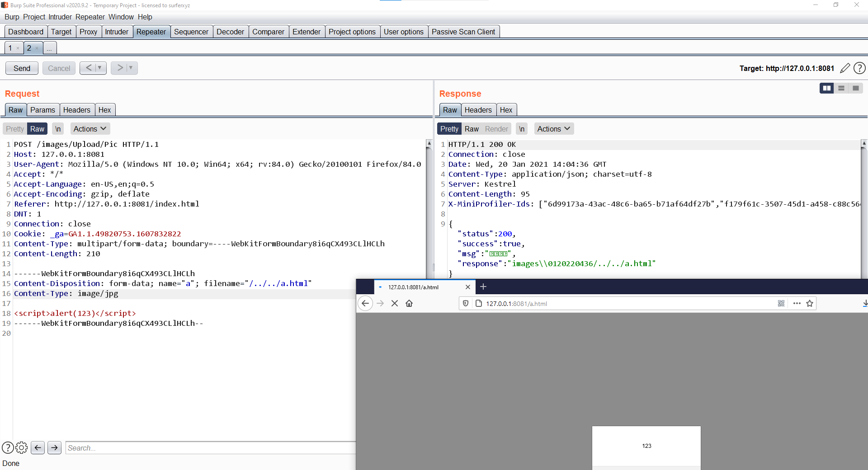Click the edit target pencil icon
This screenshot has width=868, height=470.
(x=845, y=68)
